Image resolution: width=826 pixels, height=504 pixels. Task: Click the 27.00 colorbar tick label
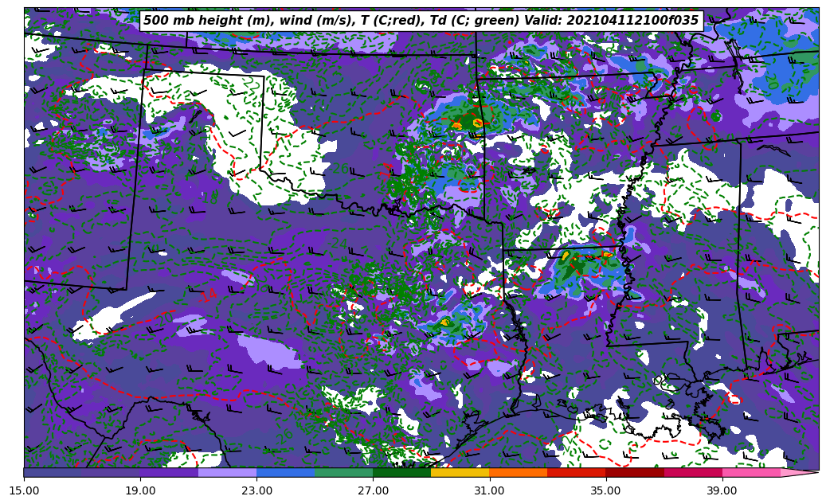pyautogui.click(x=373, y=491)
